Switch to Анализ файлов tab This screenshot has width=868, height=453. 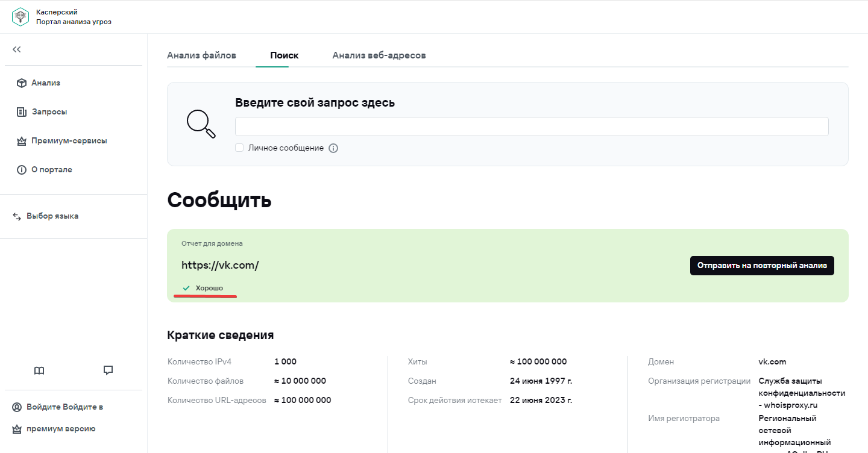point(201,55)
